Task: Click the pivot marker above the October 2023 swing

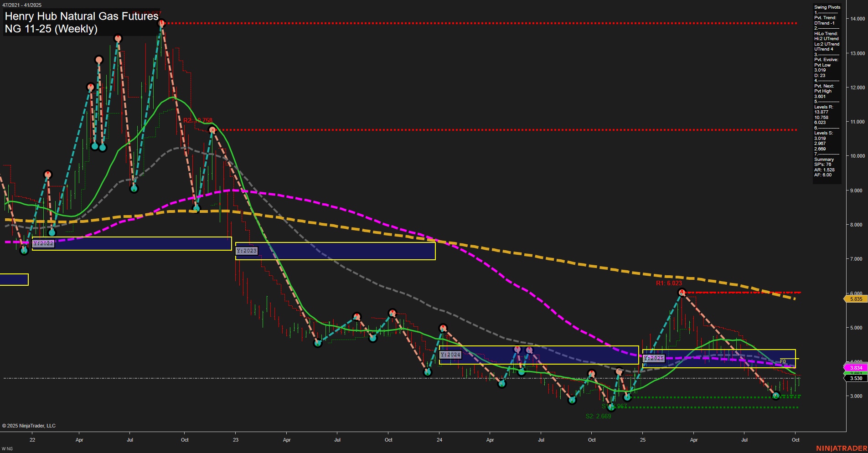Action: click(x=393, y=313)
